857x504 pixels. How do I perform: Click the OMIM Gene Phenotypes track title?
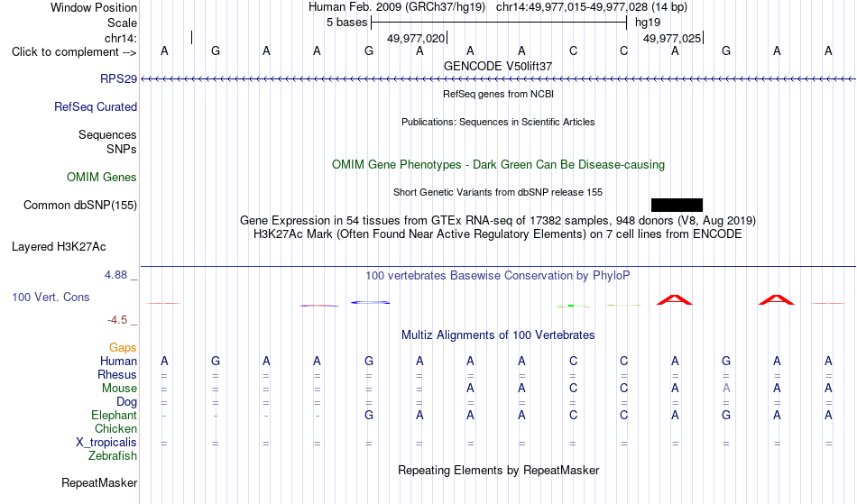point(498,165)
